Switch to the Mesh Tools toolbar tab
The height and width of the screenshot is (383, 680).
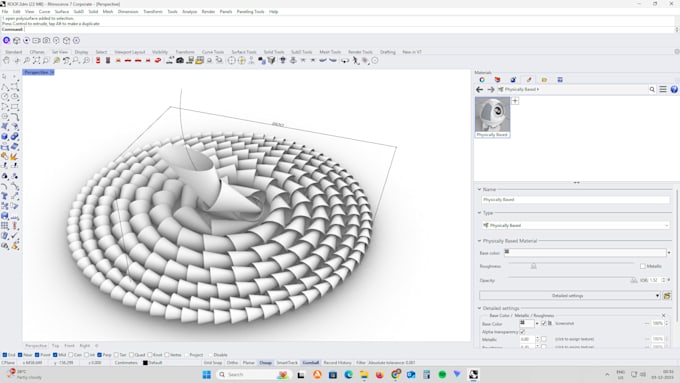coord(330,52)
